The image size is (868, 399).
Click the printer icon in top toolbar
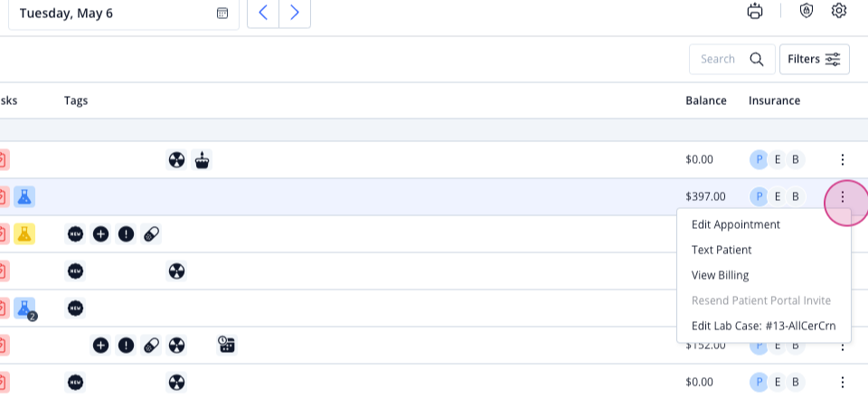(754, 11)
